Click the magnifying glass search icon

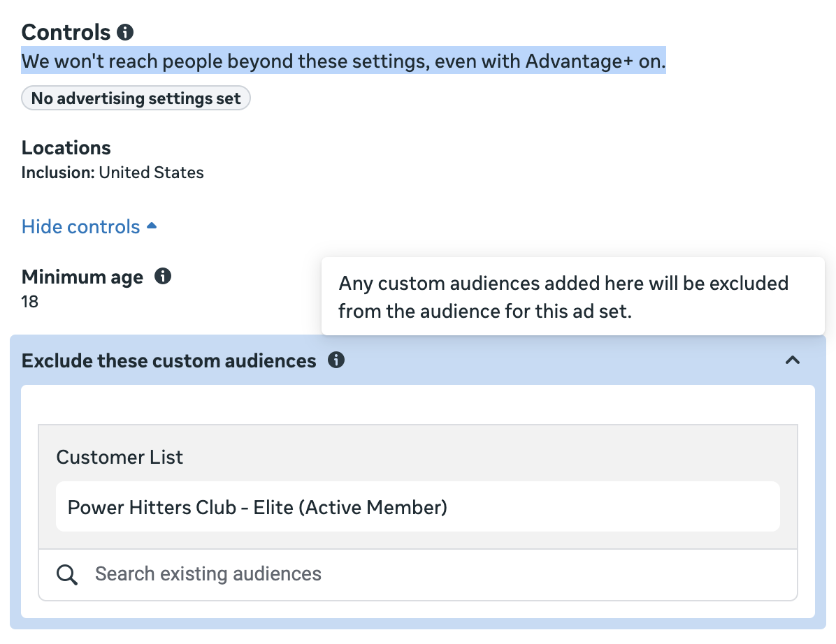point(67,575)
